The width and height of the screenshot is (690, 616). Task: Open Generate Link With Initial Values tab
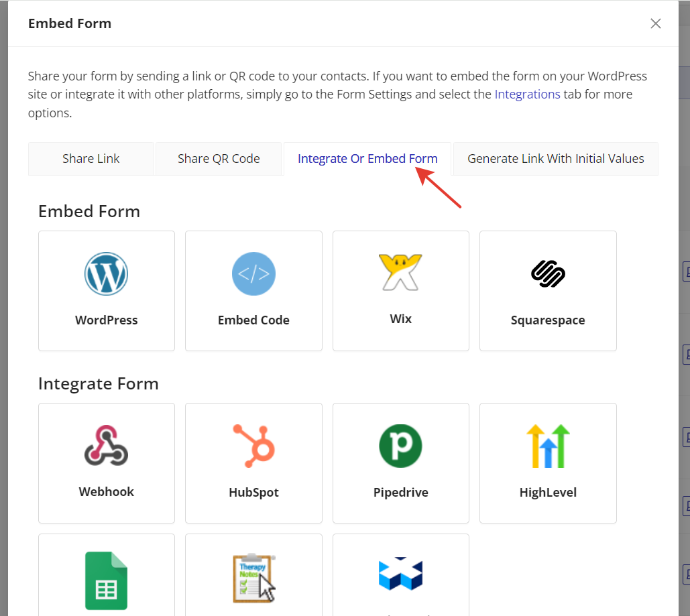[x=555, y=159]
